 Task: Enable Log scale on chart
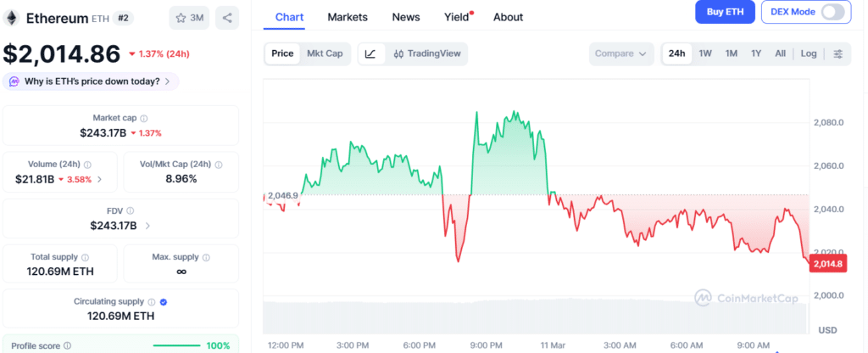coord(809,53)
